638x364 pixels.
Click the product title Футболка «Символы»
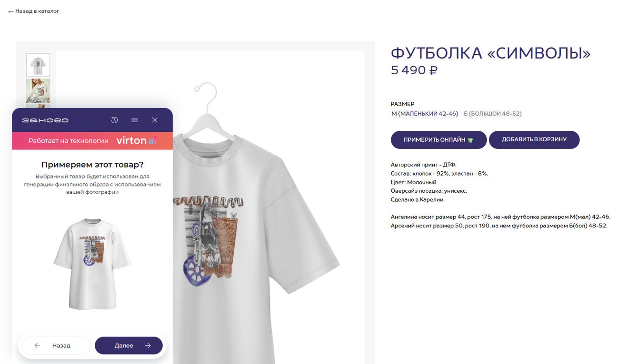point(490,53)
